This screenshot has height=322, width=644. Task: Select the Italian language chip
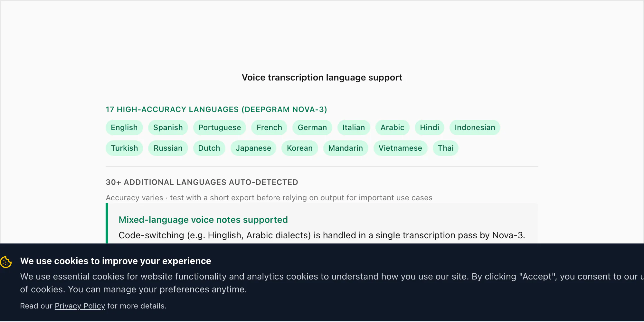coord(354,128)
